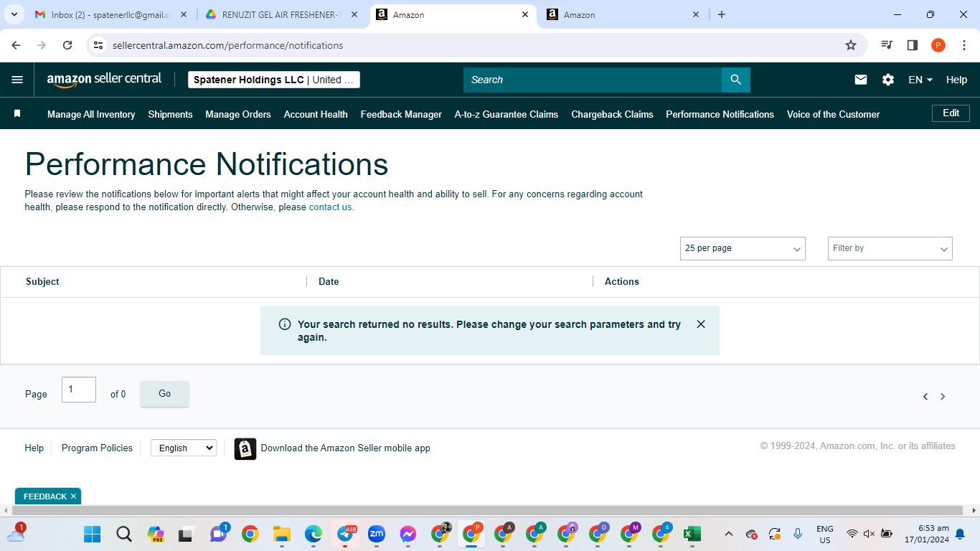Dismiss the no results alert
The image size is (980, 551).
pos(701,324)
